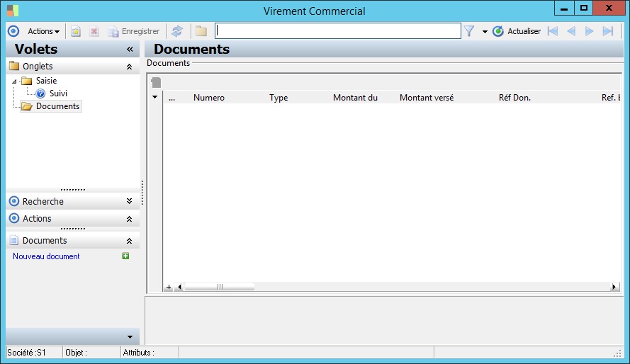630x364 pixels.
Task: Focus the toolbar search input field
Action: click(x=338, y=31)
